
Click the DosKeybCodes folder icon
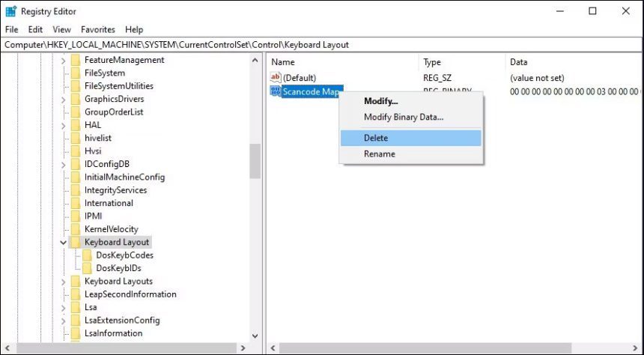(x=88, y=255)
